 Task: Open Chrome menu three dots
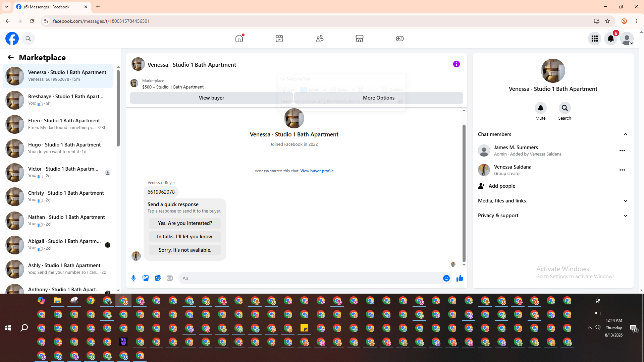636,21
